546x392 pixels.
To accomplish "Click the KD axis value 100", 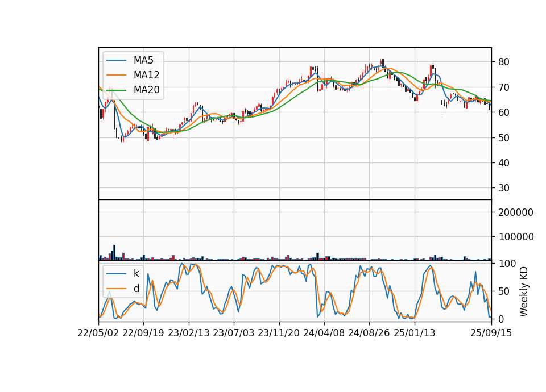I will (x=507, y=263).
